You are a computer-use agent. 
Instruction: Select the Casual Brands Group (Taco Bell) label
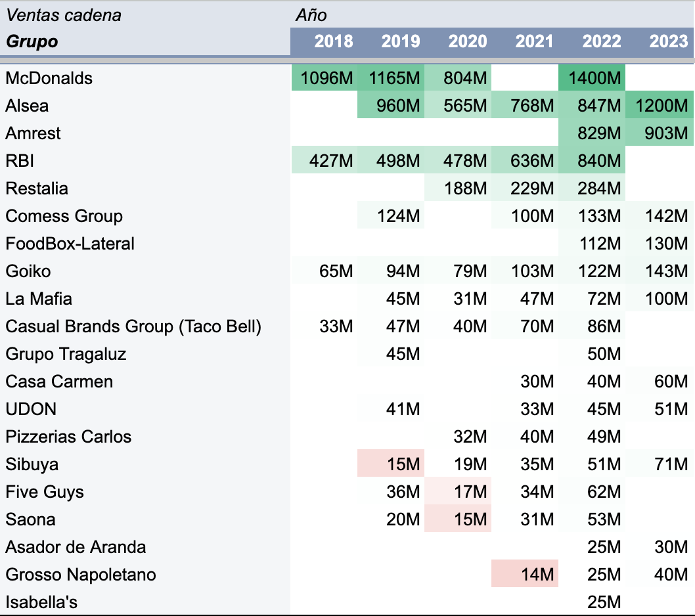(133, 326)
